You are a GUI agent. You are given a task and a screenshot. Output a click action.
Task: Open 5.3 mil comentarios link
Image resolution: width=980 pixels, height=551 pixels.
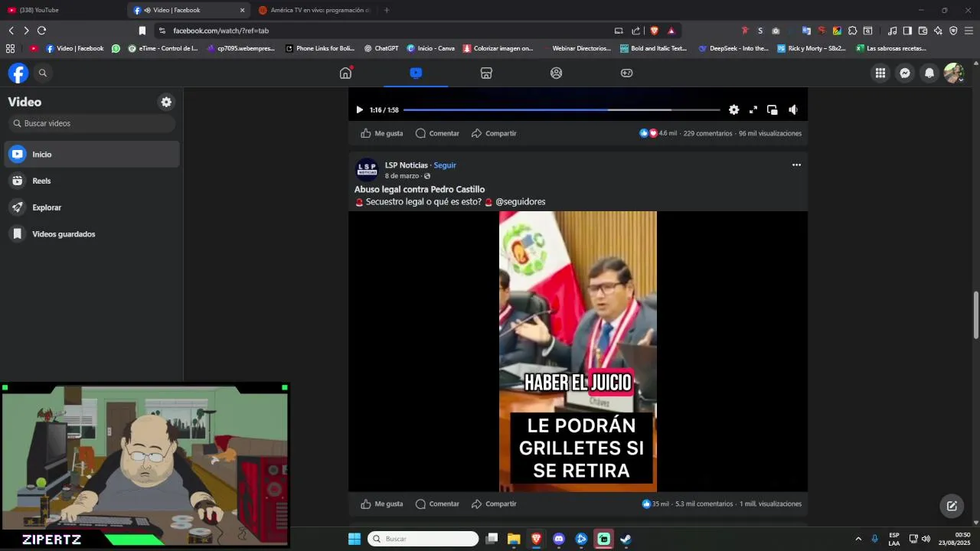[x=704, y=504]
